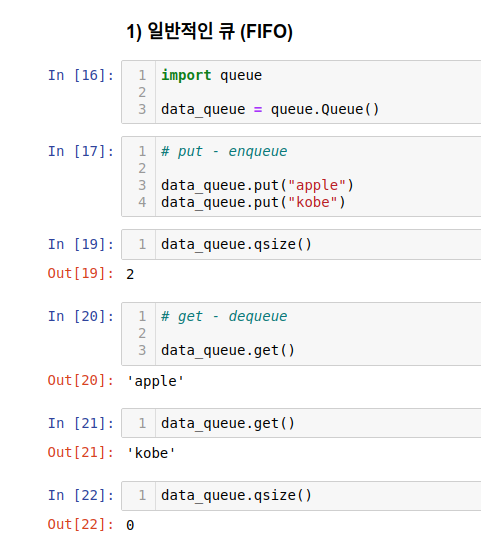Click data_queue.get() in cell 21
Screen dimensions: 481x545
click(x=228, y=423)
